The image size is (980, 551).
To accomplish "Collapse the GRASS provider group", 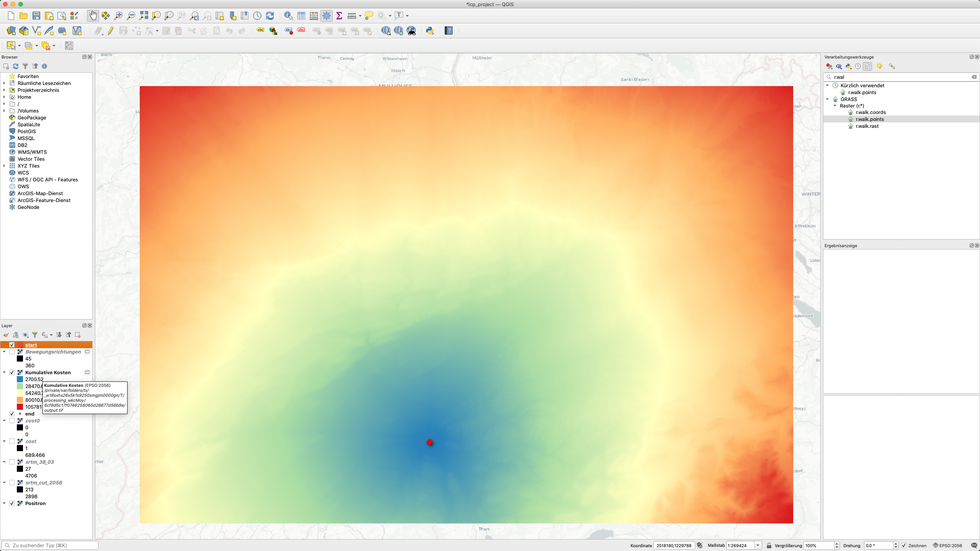I will (x=827, y=99).
